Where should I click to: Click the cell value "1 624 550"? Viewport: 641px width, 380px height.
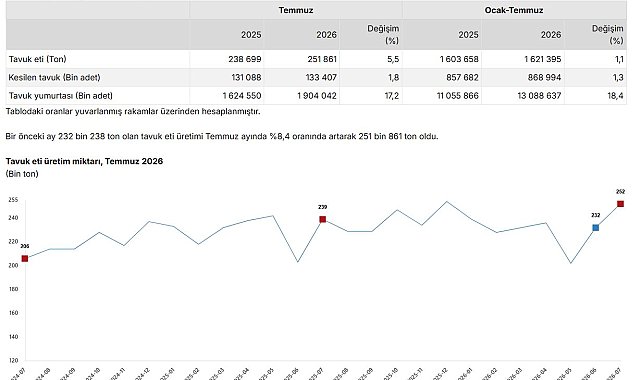(242, 96)
